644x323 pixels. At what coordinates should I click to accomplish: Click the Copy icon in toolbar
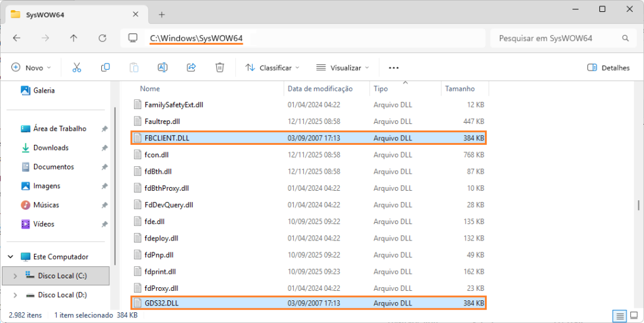[x=106, y=67]
